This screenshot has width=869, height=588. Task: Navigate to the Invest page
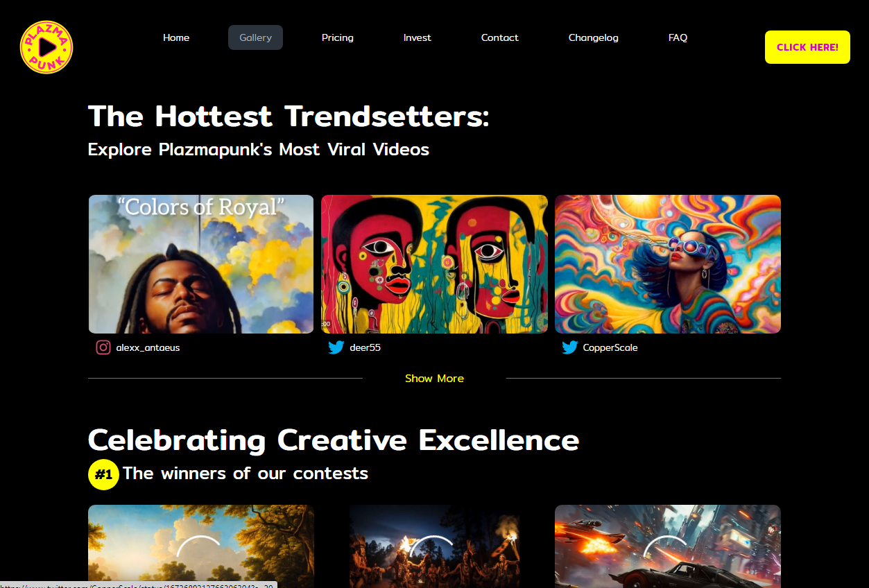[x=418, y=37]
